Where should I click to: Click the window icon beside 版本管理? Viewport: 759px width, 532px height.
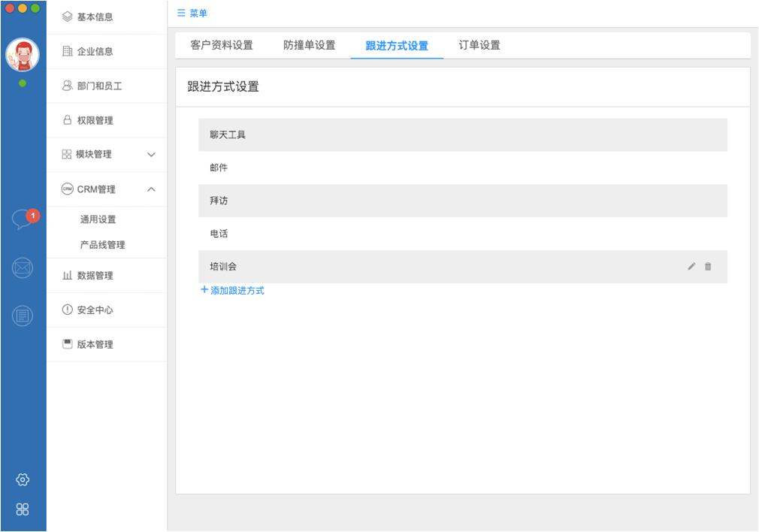[x=68, y=344]
